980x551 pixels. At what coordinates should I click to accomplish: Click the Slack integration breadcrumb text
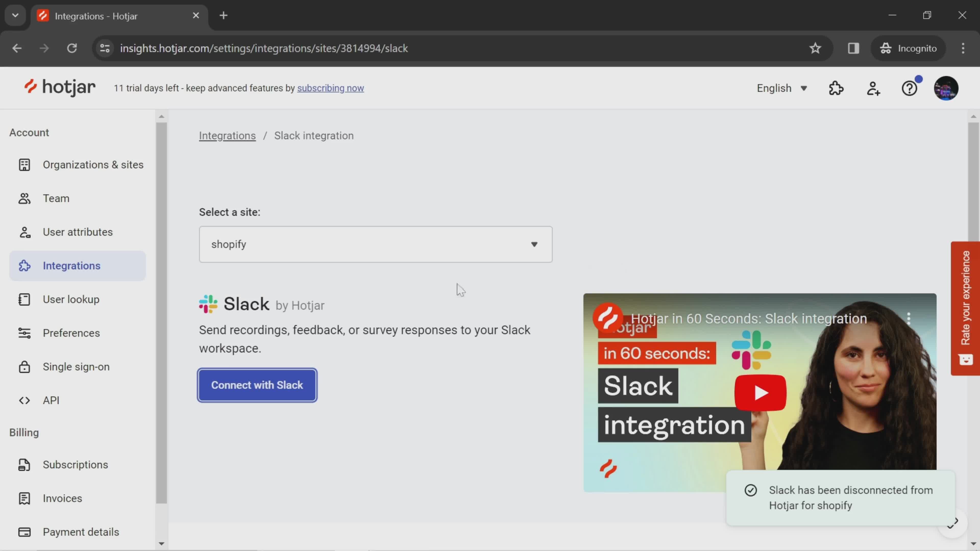coord(314,136)
